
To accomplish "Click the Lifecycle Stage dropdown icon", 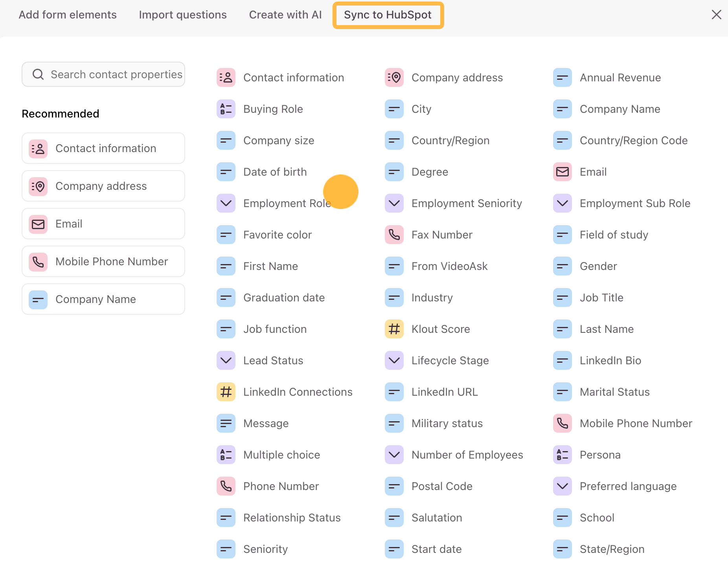I will 394,360.
